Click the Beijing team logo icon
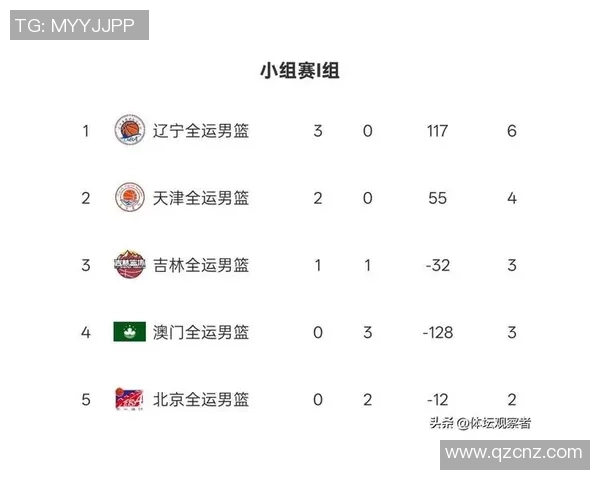The width and height of the screenshot is (600, 480). tap(130, 399)
